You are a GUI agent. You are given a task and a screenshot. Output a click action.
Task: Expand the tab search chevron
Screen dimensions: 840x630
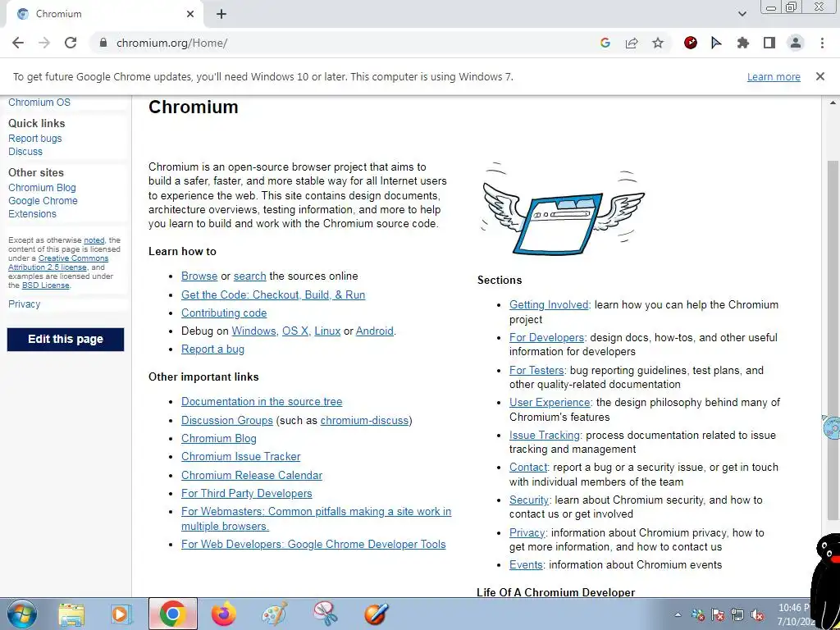[x=742, y=14]
